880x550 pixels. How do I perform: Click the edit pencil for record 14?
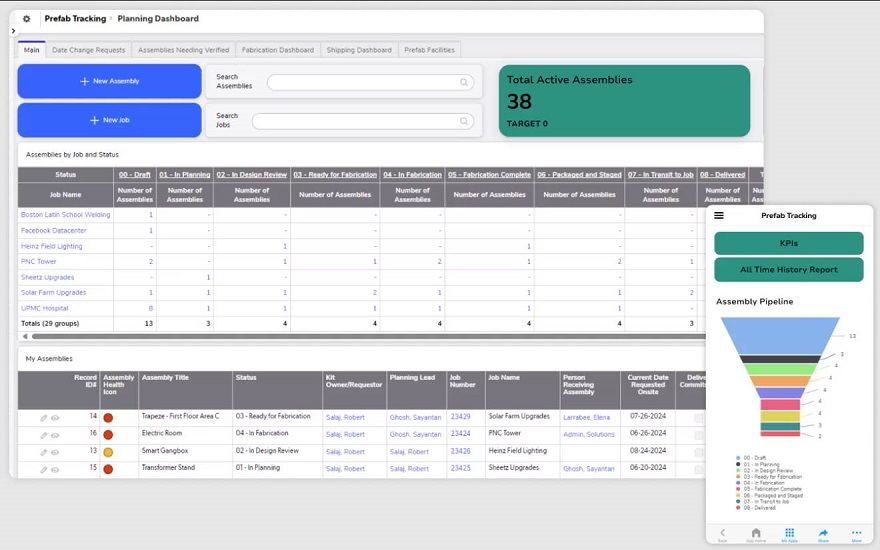(x=44, y=418)
